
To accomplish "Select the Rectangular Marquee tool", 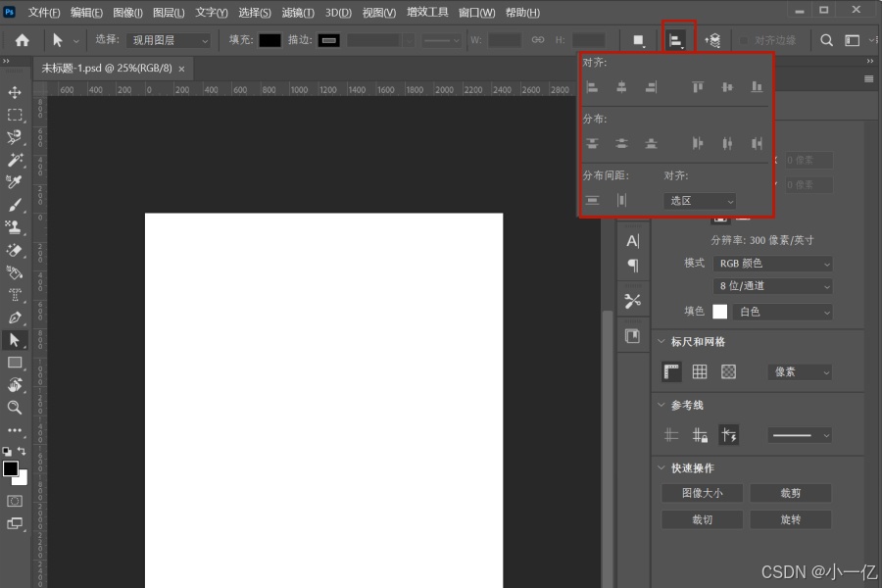I will pos(15,115).
